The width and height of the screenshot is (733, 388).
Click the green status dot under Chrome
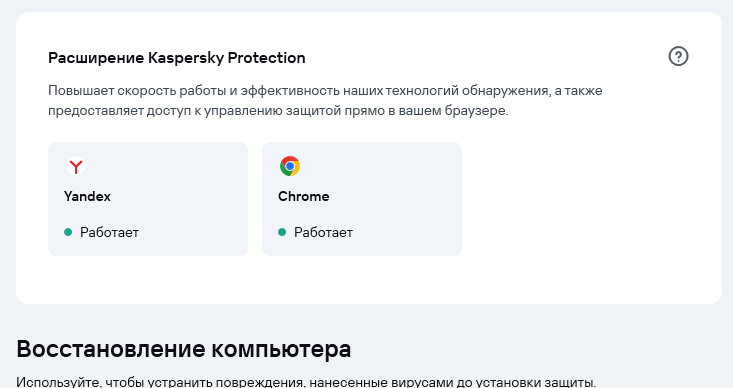pos(282,232)
